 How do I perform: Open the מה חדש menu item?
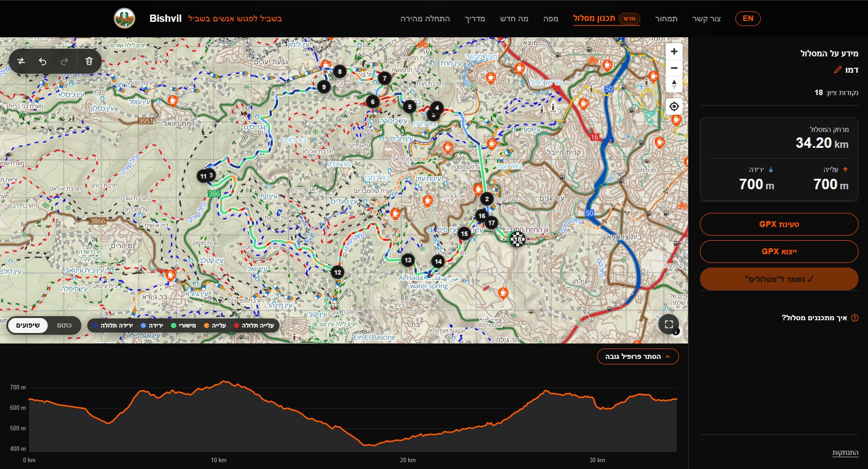514,19
